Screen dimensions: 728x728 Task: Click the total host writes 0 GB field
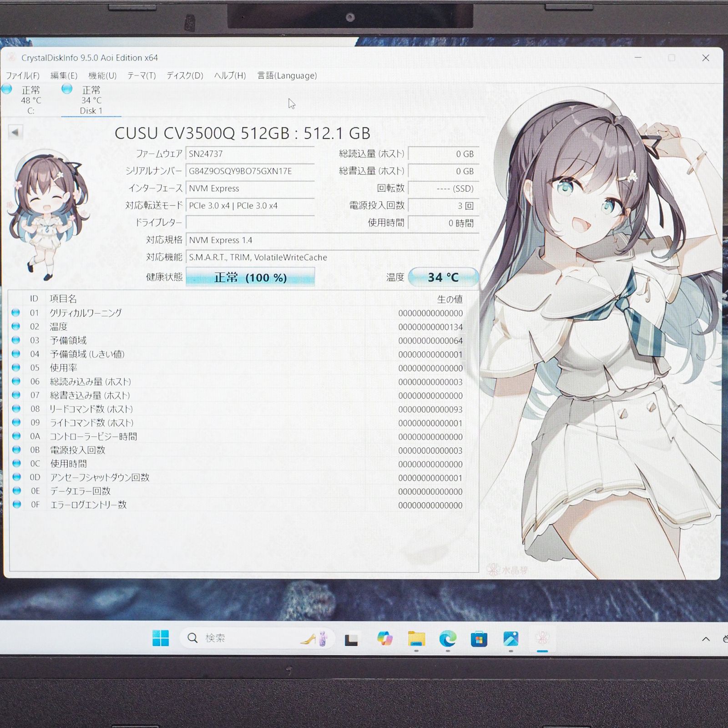(x=443, y=171)
